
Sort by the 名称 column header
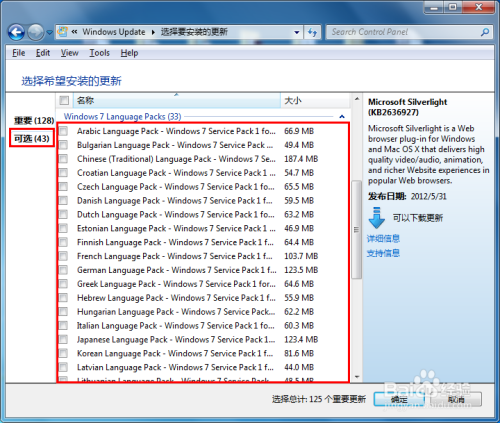(176, 100)
